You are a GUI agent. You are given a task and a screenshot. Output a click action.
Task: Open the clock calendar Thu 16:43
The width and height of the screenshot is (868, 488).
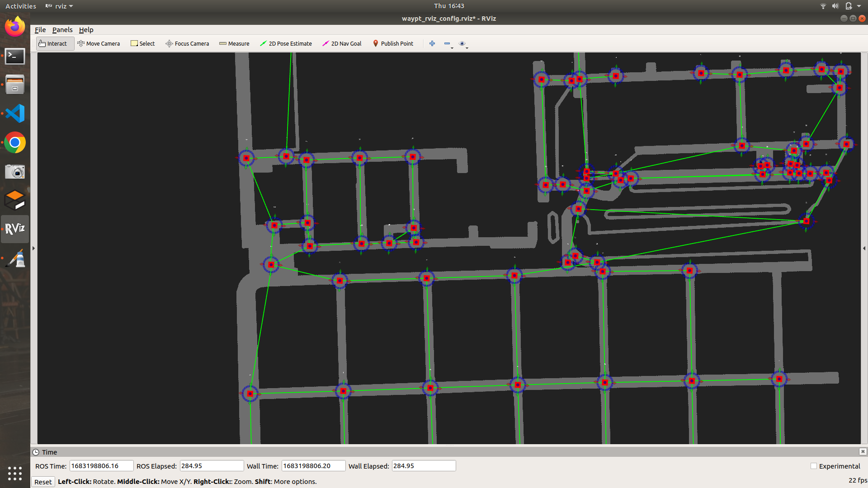click(x=449, y=6)
